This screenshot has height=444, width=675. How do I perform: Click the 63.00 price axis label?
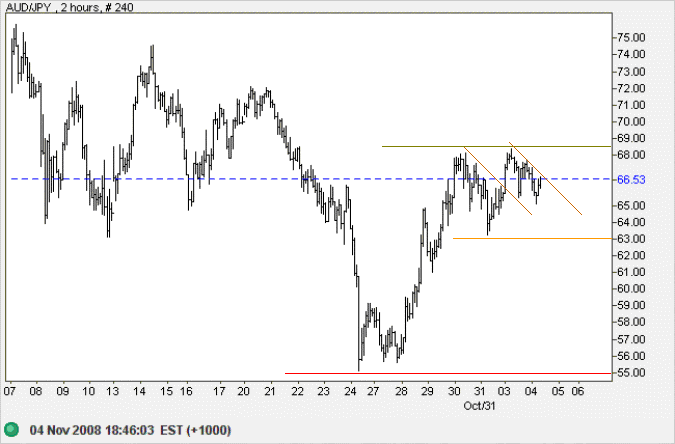(631, 239)
